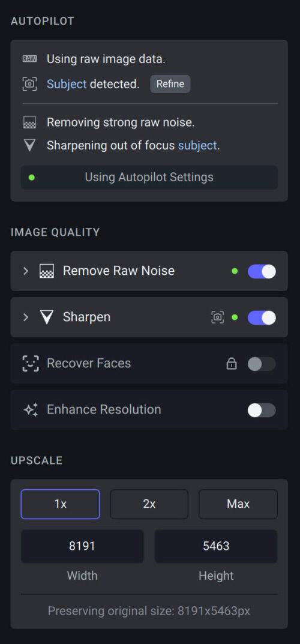The image size is (300, 644).
Task: Click the lock icon on Recover Faces
Action: [232, 364]
